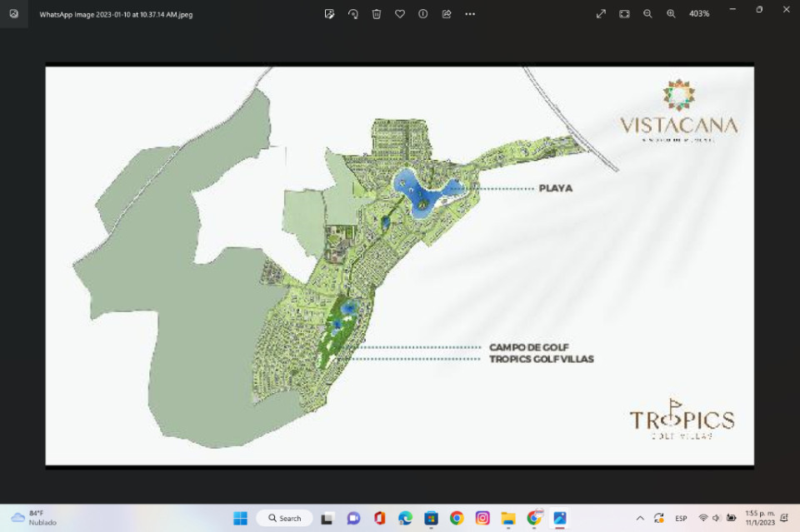
Task: Open the three-dots See more menu
Action: [x=470, y=14]
